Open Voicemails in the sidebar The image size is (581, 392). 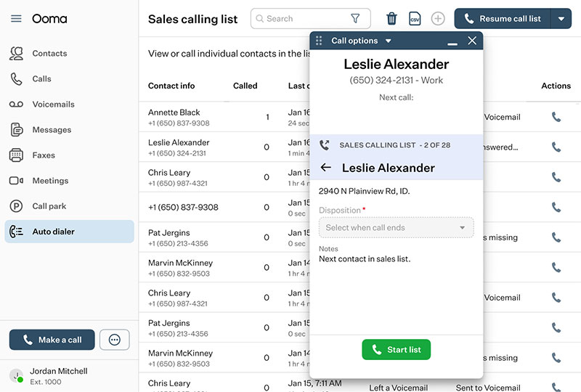coord(53,105)
